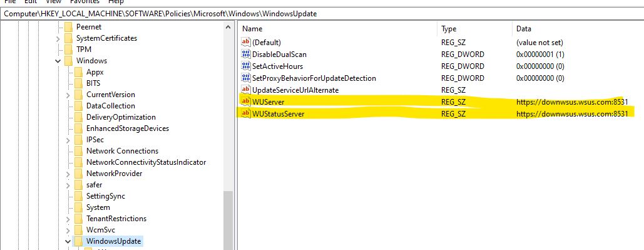Viewport: 644px width, 250px height.
Task: Expand the TenantRestrictions key
Action: point(68,219)
